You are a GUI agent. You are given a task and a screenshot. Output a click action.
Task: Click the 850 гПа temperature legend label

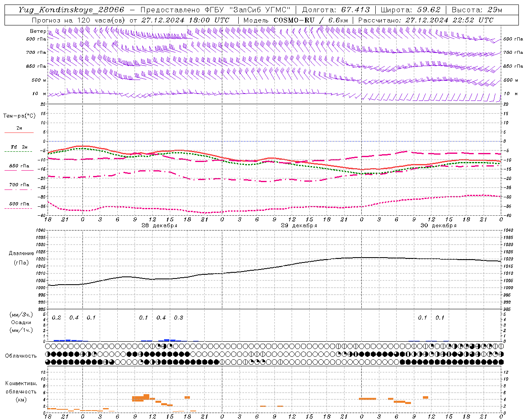point(19,166)
